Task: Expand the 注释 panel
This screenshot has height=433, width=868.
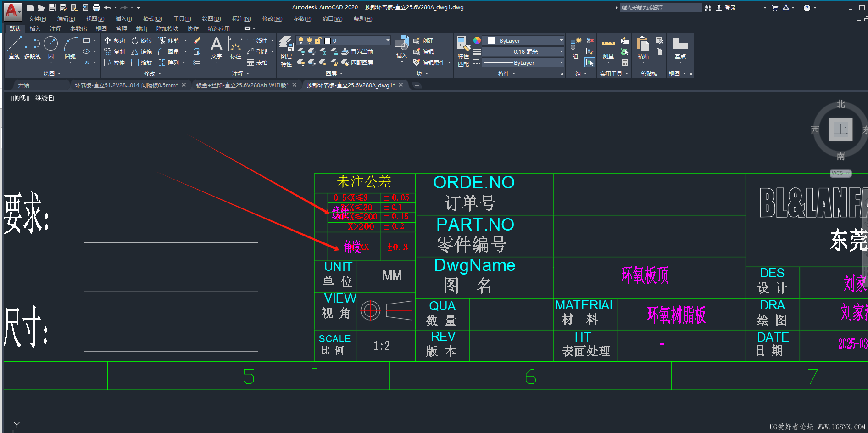Action: [x=240, y=73]
